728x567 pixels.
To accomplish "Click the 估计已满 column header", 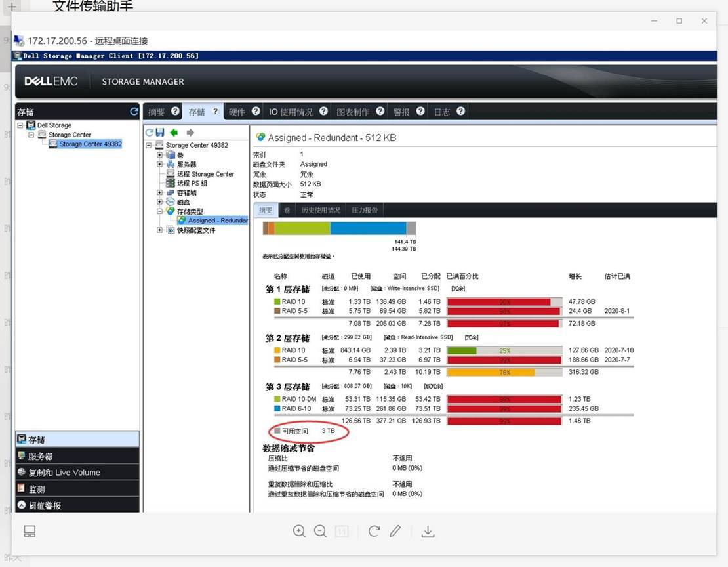I will tap(617, 276).
